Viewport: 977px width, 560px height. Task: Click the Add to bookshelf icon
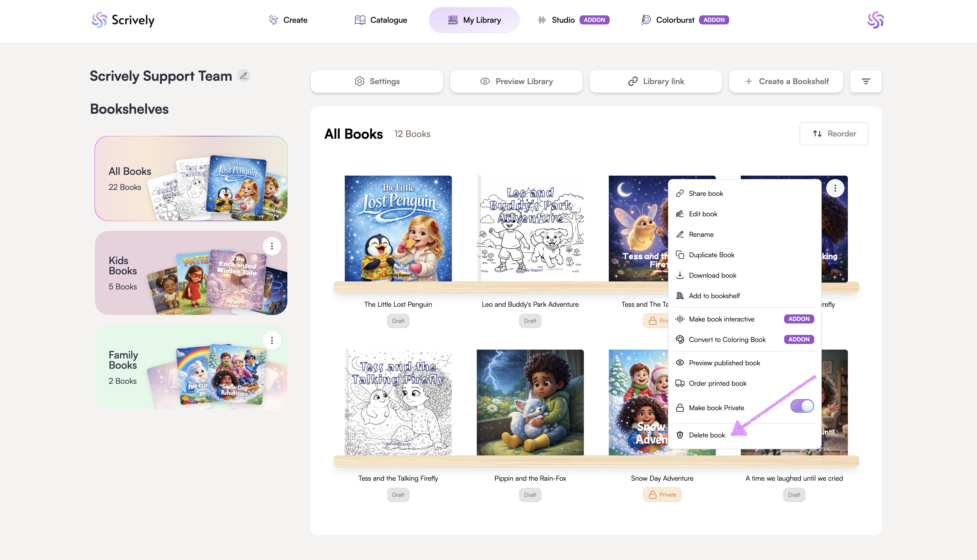coord(680,296)
